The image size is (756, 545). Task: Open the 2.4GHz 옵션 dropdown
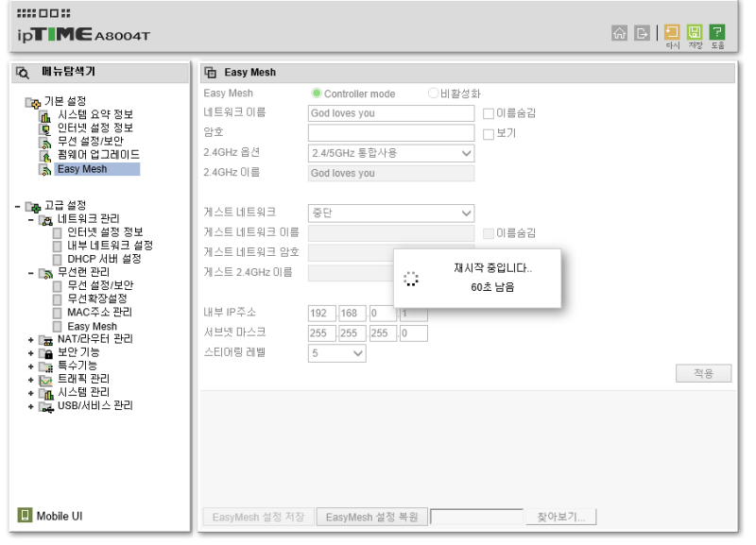tap(389, 154)
